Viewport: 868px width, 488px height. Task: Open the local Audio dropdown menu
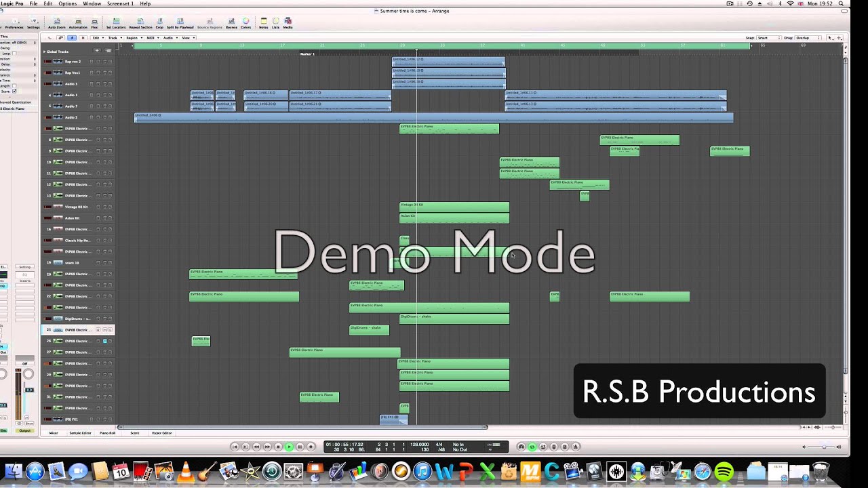[169, 38]
